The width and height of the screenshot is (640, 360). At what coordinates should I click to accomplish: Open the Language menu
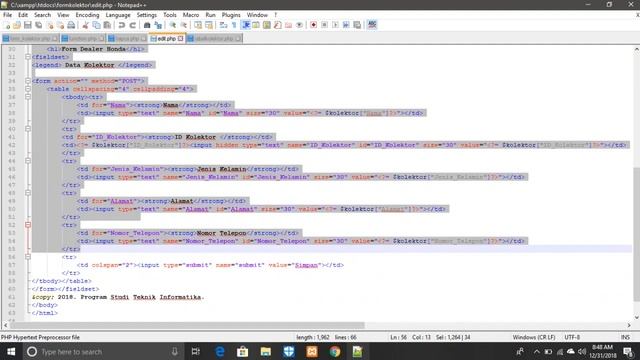click(118, 15)
